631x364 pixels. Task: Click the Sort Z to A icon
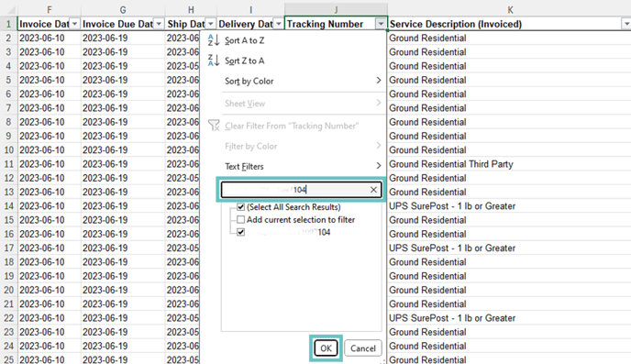coord(214,61)
